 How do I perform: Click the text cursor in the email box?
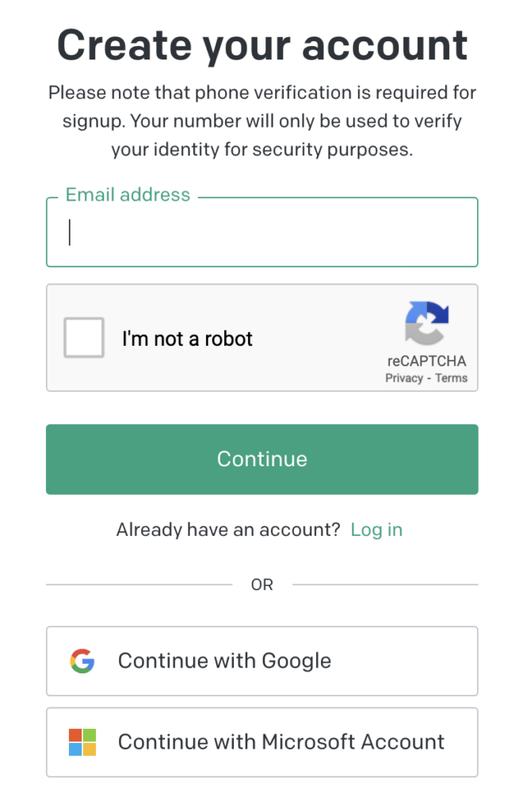click(70, 232)
